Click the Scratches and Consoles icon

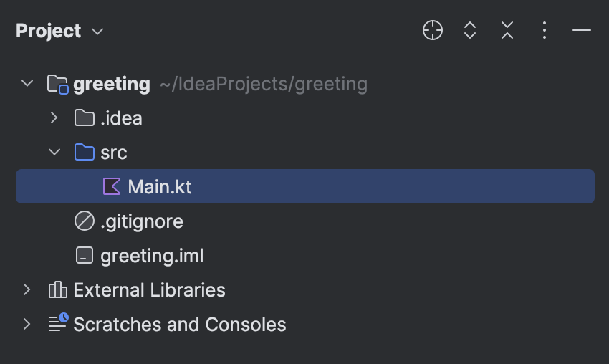(57, 324)
